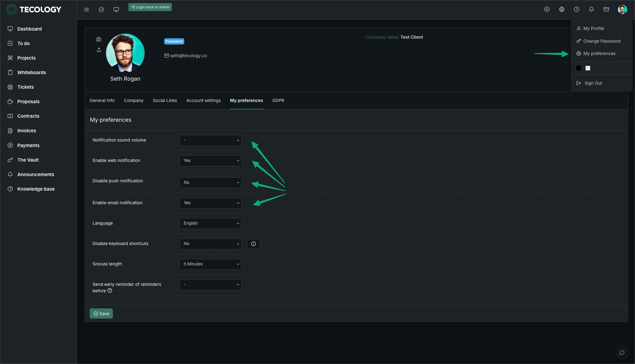This screenshot has height=364, width=635.
Task: Open Enable email notification dropdown
Action: (210, 203)
